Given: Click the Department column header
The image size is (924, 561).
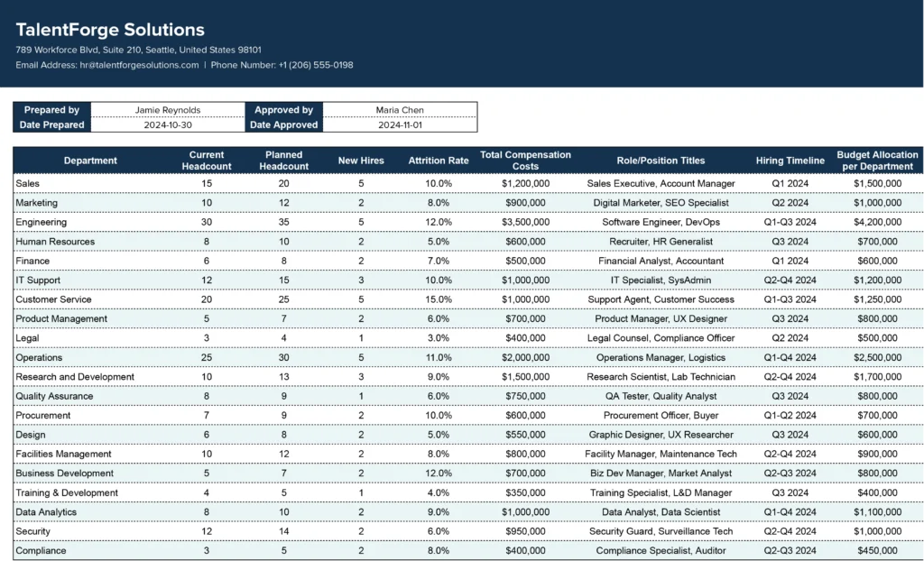Looking at the screenshot, I should (x=90, y=161).
